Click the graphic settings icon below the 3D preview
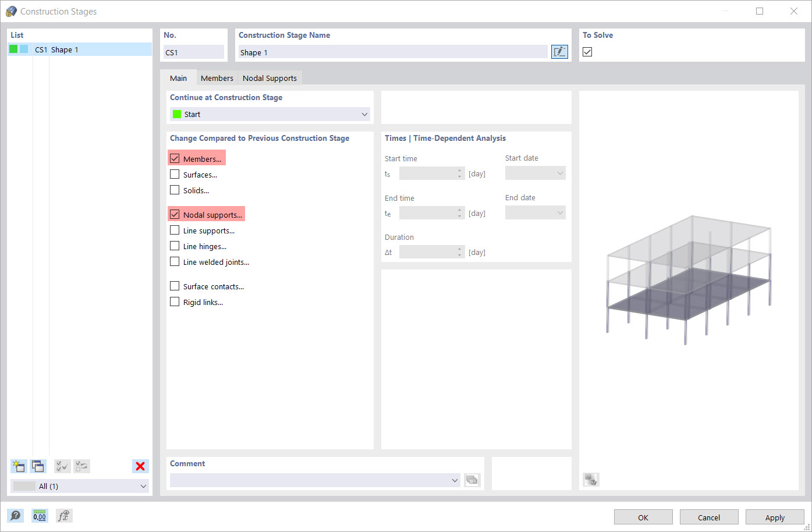The image size is (812, 532). pyautogui.click(x=591, y=479)
